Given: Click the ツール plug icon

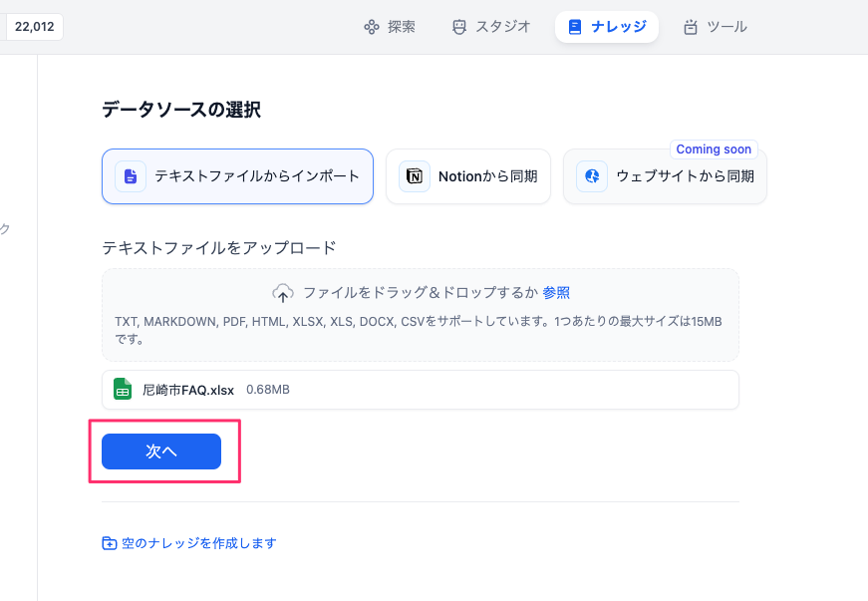Looking at the screenshot, I should [x=690, y=27].
